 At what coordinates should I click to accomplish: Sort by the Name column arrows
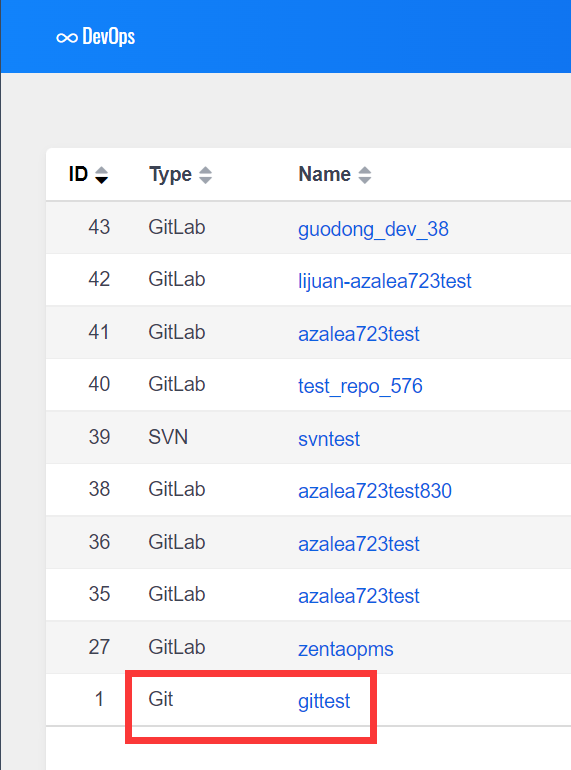pyautogui.click(x=364, y=175)
